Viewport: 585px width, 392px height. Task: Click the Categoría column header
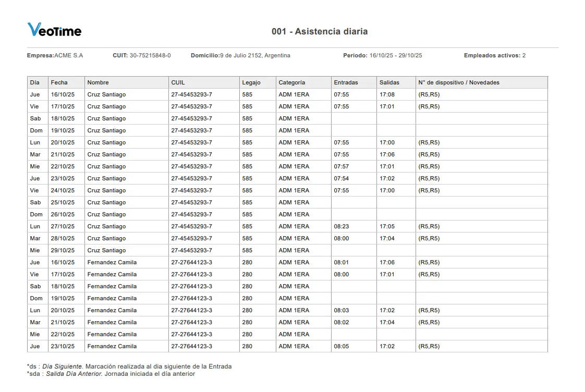[x=291, y=82]
